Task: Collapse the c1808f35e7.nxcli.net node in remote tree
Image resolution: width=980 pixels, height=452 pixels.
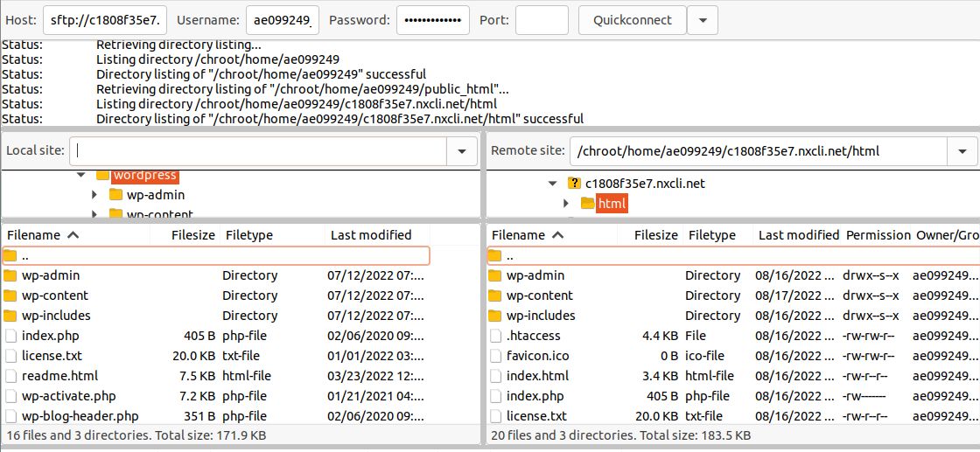Action: [552, 184]
